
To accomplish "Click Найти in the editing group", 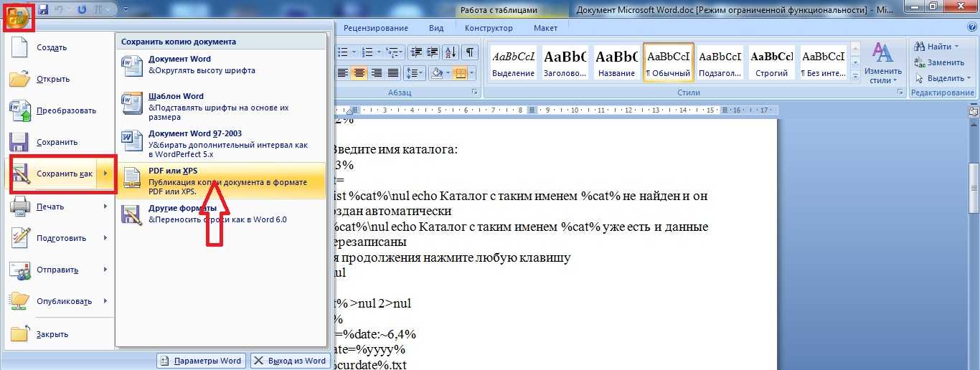I will click(937, 47).
